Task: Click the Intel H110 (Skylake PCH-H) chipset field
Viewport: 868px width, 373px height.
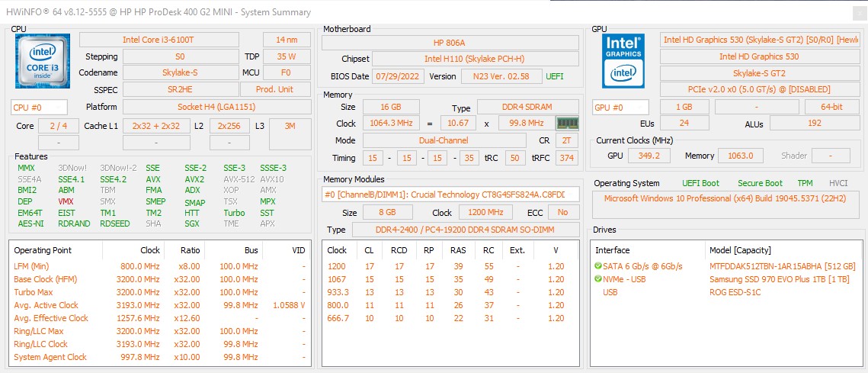Action: [x=476, y=59]
